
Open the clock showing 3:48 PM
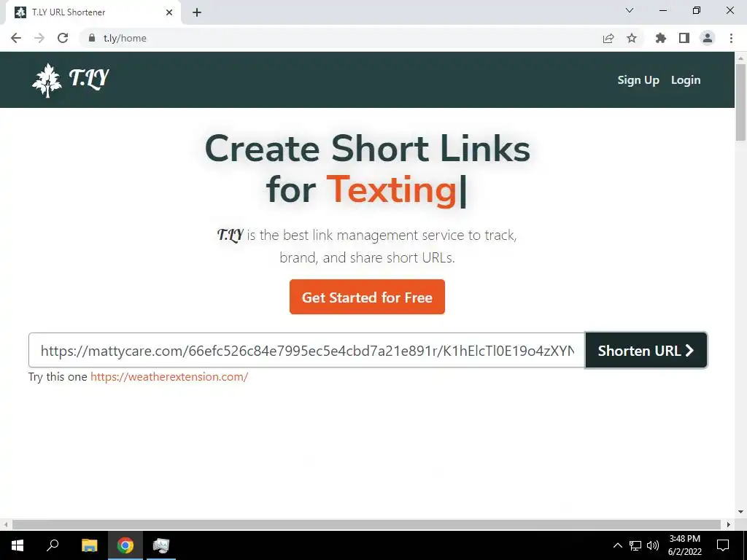coord(684,545)
